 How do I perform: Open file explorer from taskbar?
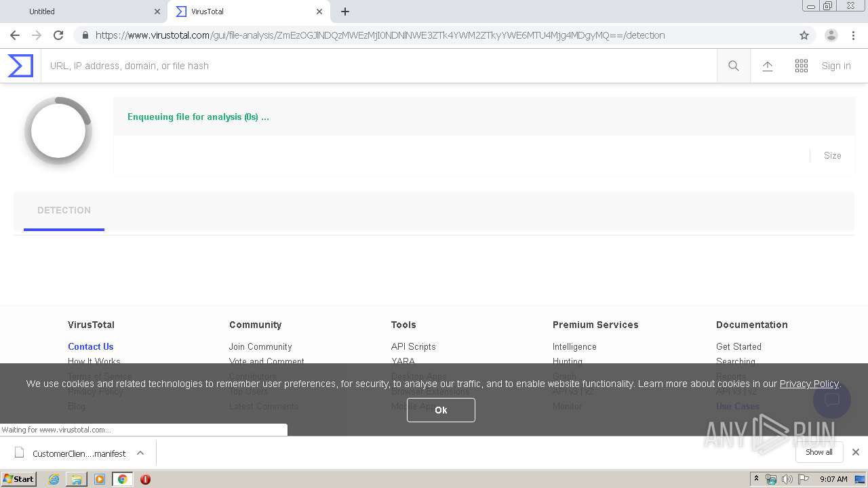(x=77, y=479)
